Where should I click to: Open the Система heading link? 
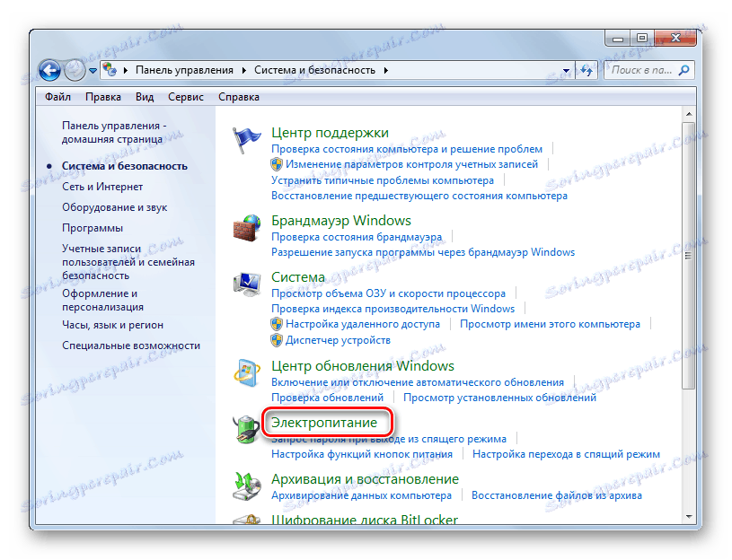click(298, 277)
